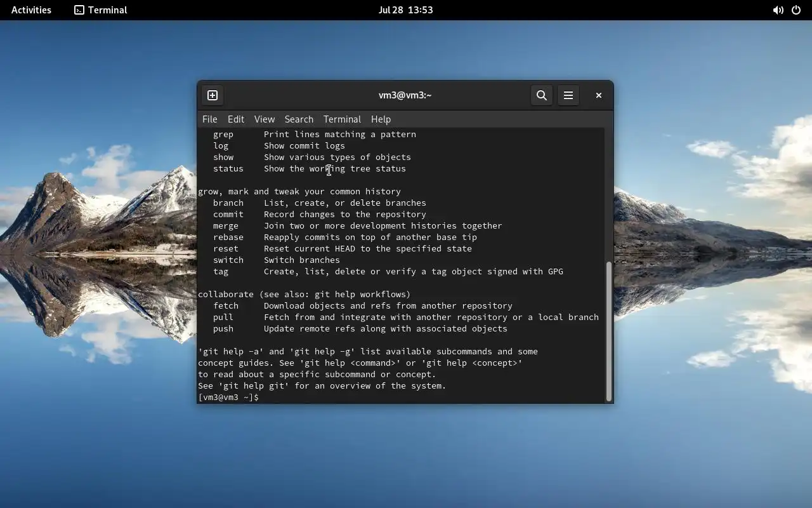
Task: Open the clock and calendar panel
Action: pyautogui.click(x=405, y=10)
